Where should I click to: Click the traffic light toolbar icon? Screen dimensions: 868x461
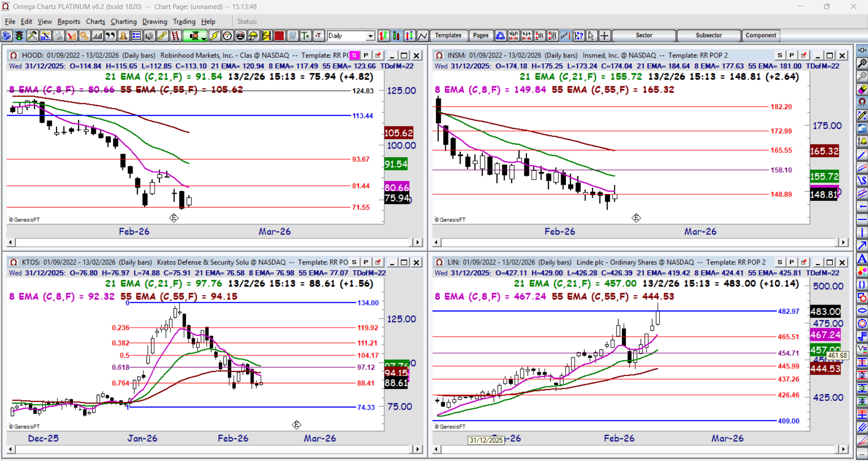(19, 36)
